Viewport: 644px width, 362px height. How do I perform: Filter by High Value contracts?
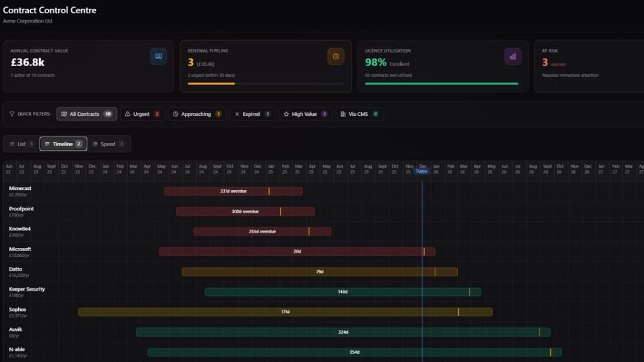pos(306,114)
